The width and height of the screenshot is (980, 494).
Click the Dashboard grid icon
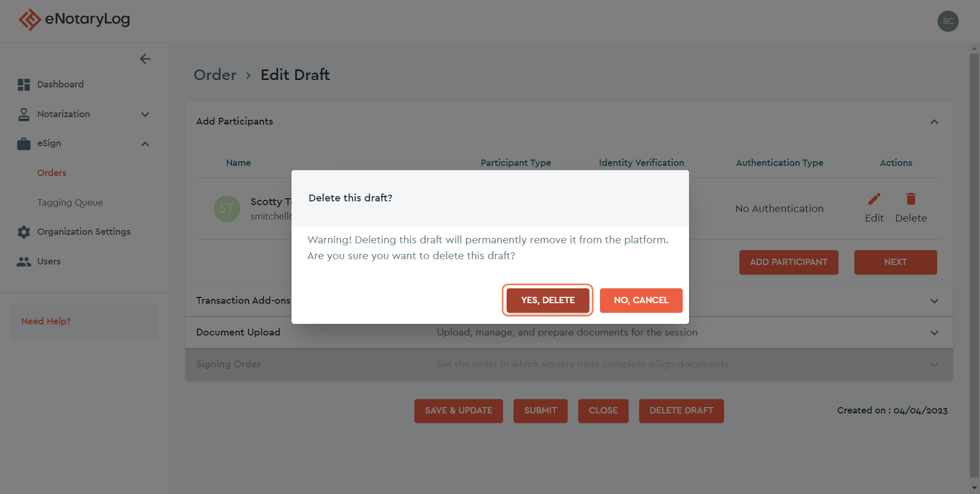point(24,85)
